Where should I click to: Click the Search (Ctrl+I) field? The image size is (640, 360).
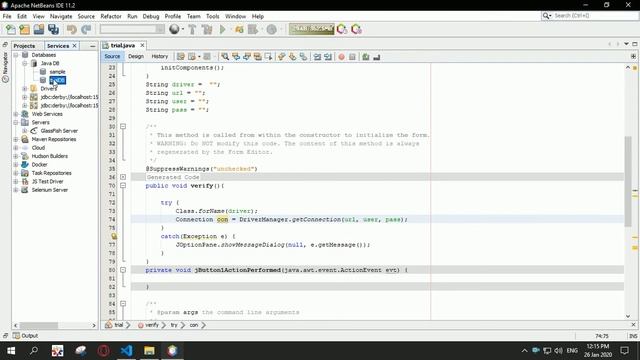[x=594, y=16]
